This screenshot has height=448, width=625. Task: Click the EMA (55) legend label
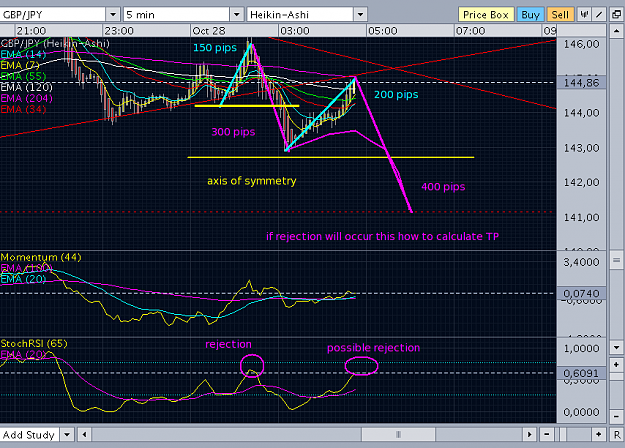(23, 76)
